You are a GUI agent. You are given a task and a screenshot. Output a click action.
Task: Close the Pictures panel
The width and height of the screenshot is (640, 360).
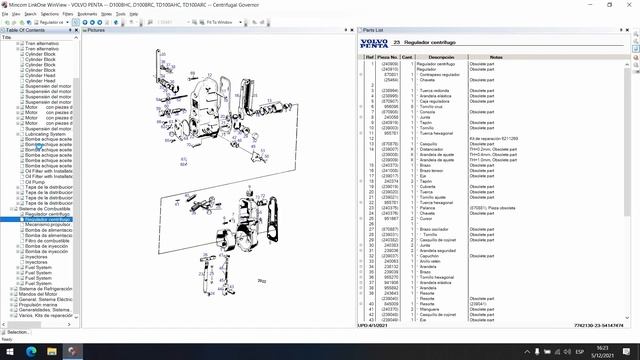(352, 30)
